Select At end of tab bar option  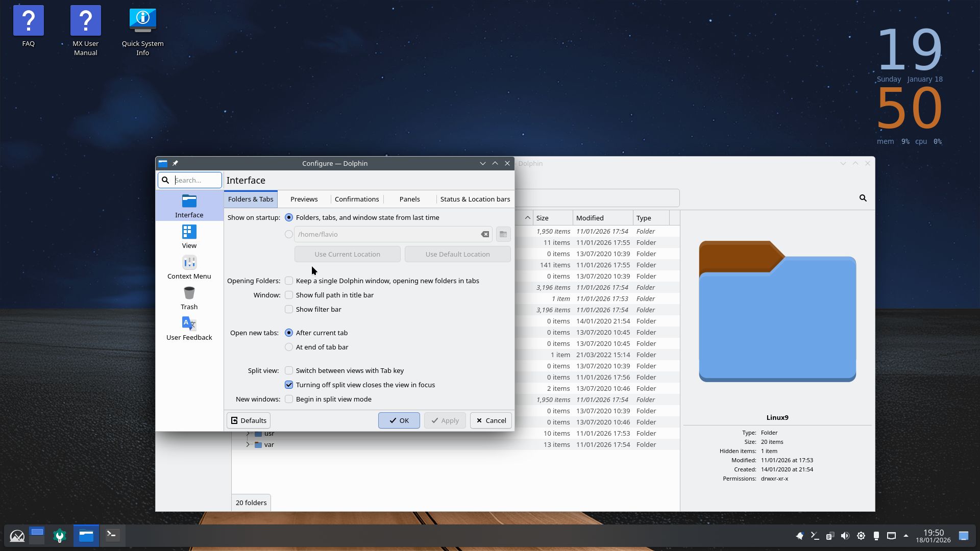(289, 347)
